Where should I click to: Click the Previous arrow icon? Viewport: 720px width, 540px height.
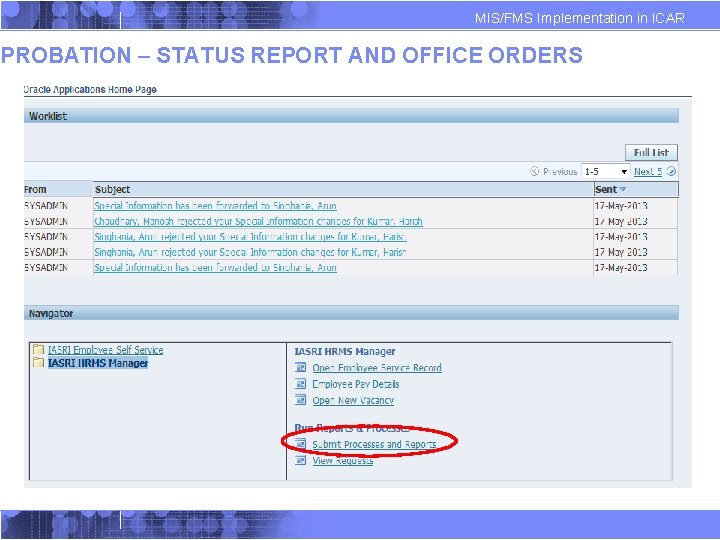534,171
